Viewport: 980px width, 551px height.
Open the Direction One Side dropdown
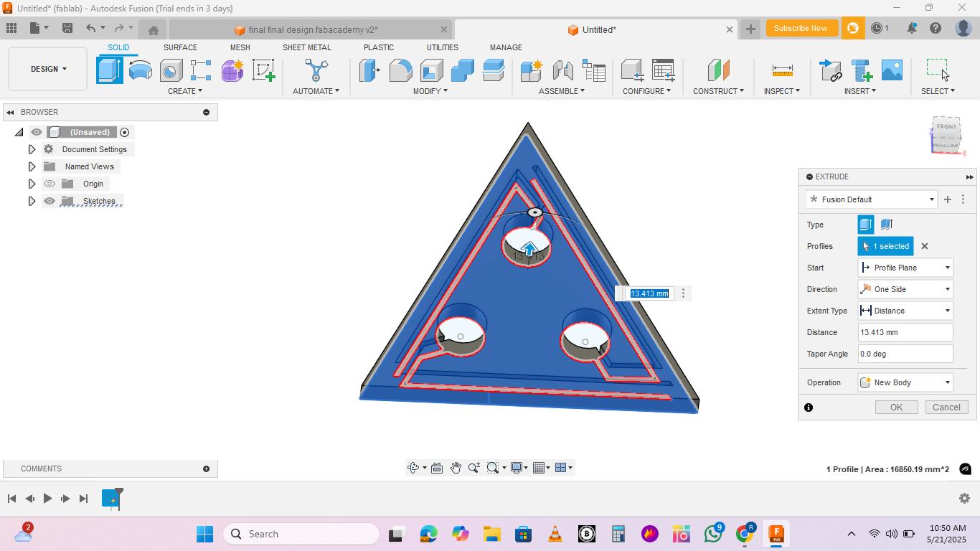905,289
